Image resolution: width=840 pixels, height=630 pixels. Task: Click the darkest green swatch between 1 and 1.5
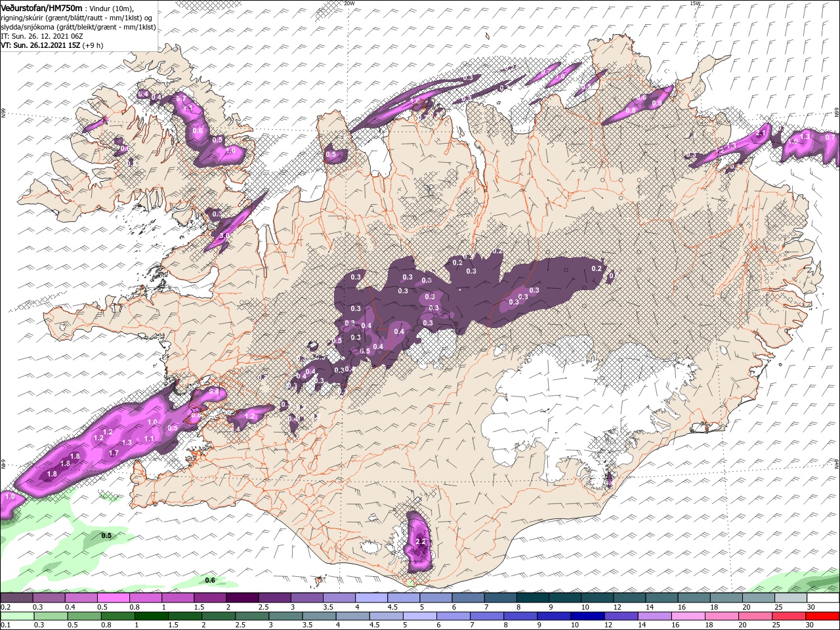point(152,616)
